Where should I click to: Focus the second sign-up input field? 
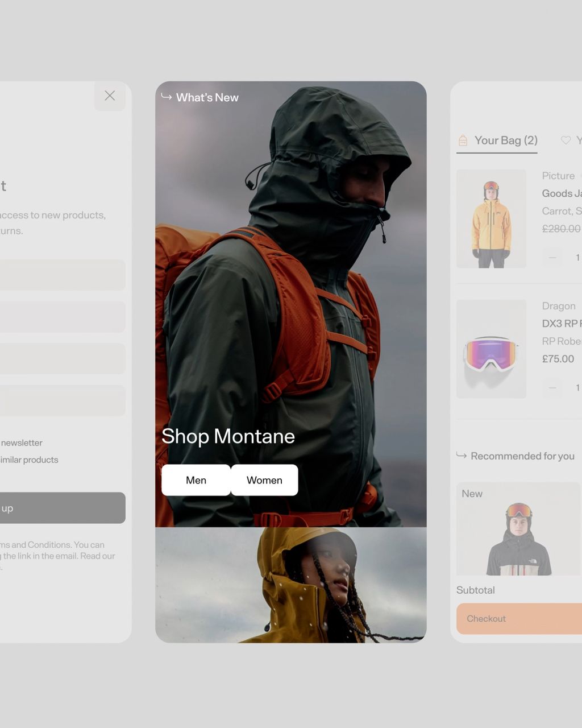pyautogui.click(x=63, y=317)
